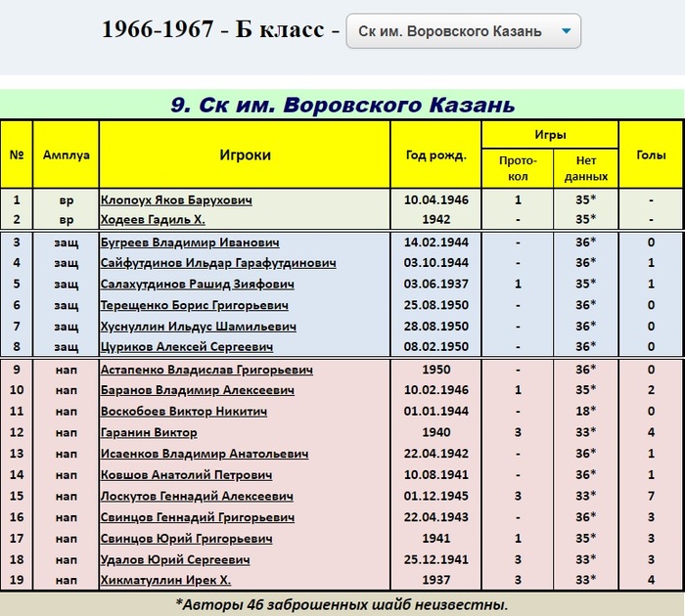Click the Прото-кол sub-header
This screenshot has width=685, height=616.
518,168
